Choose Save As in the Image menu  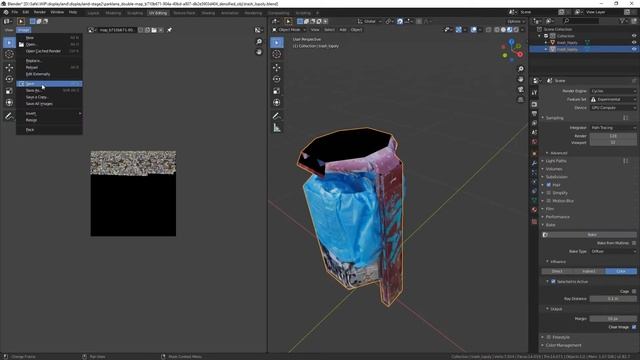[x=49, y=90]
